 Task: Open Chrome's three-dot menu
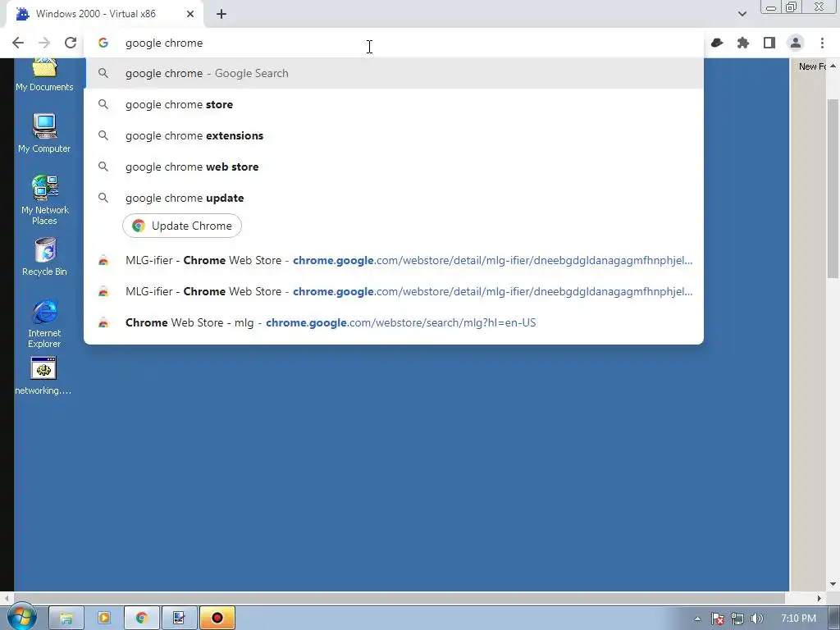click(x=822, y=43)
